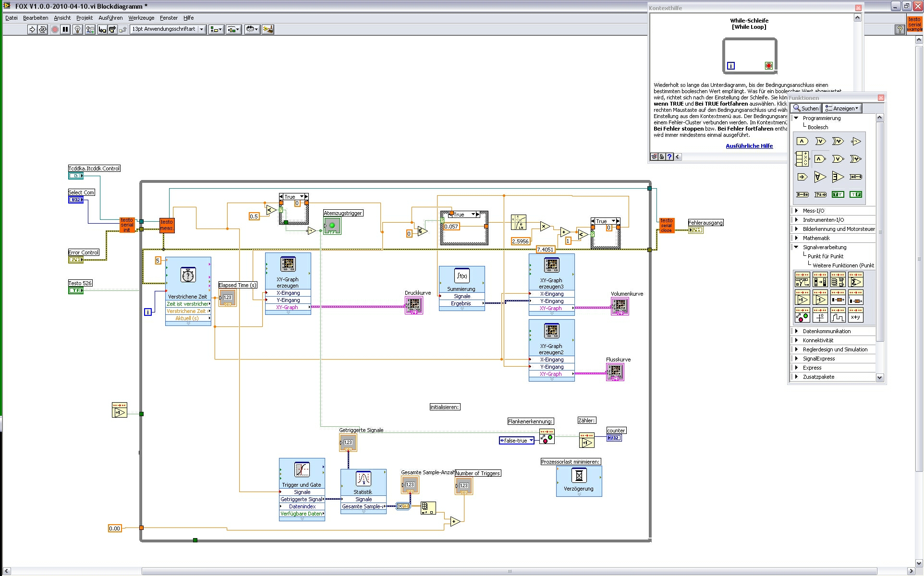Open the Werkzeuge menu
This screenshot has height=576, width=924.
click(141, 18)
